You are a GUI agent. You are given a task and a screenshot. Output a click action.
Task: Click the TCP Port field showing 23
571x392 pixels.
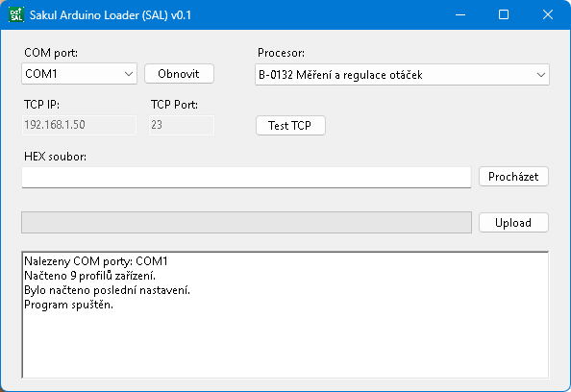pos(182,125)
